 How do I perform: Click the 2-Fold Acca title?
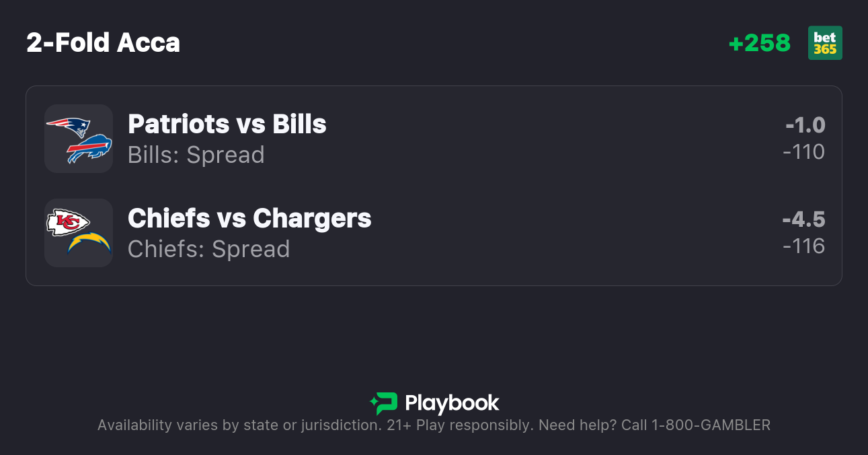pyautogui.click(x=104, y=43)
